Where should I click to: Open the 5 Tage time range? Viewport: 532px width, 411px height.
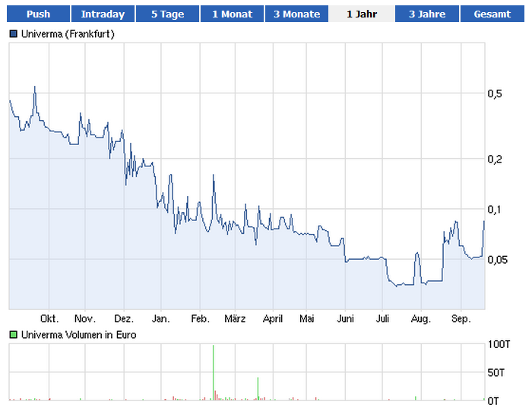[x=167, y=14]
